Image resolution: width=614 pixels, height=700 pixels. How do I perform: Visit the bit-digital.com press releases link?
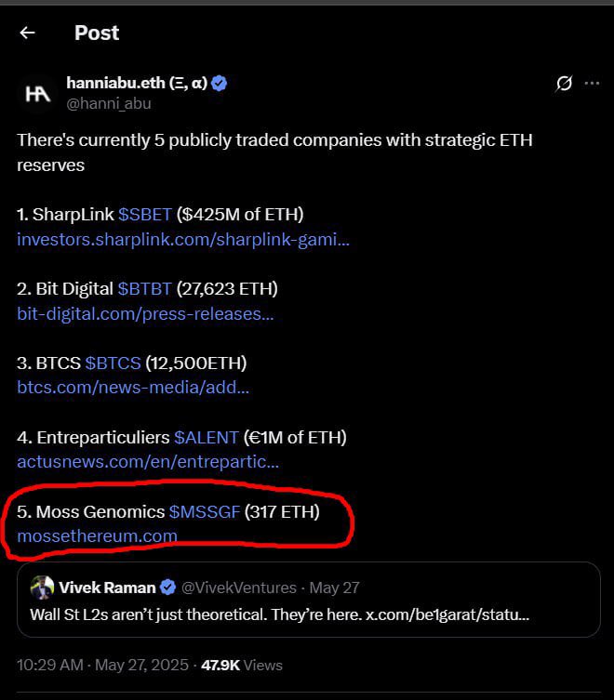[145, 314]
